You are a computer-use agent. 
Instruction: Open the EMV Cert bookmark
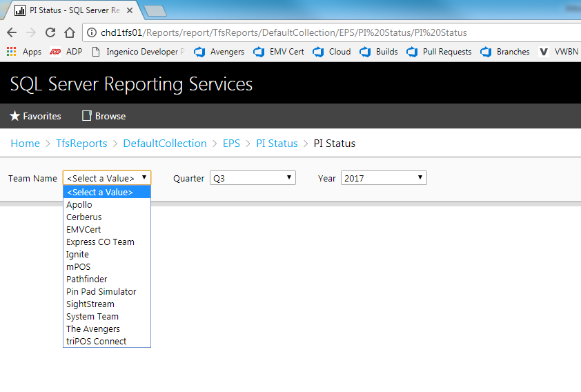coord(279,52)
